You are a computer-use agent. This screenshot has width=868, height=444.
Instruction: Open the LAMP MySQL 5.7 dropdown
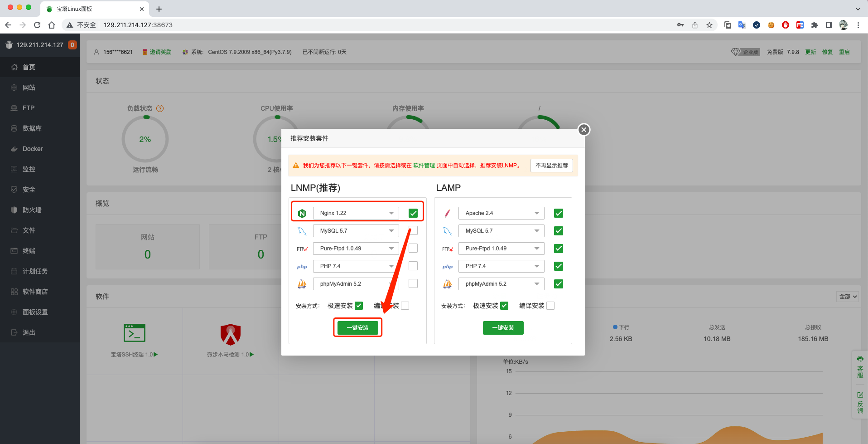[x=502, y=231]
